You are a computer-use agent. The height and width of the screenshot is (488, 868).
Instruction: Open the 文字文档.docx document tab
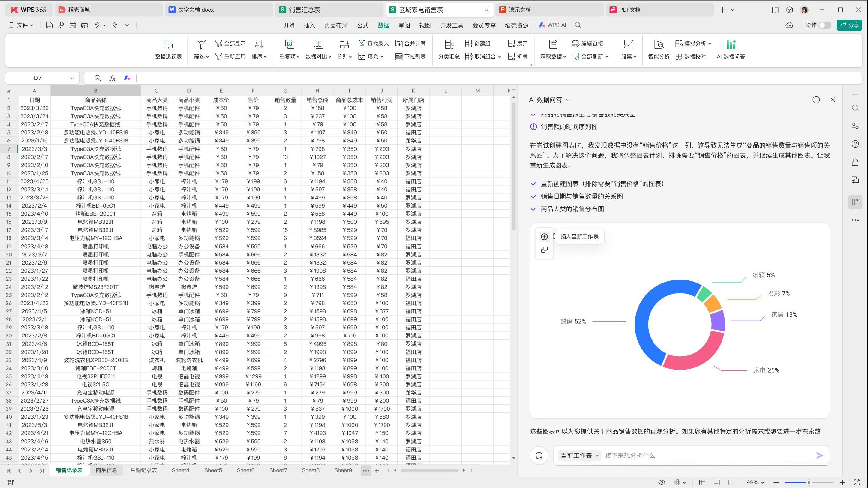click(x=219, y=10)
